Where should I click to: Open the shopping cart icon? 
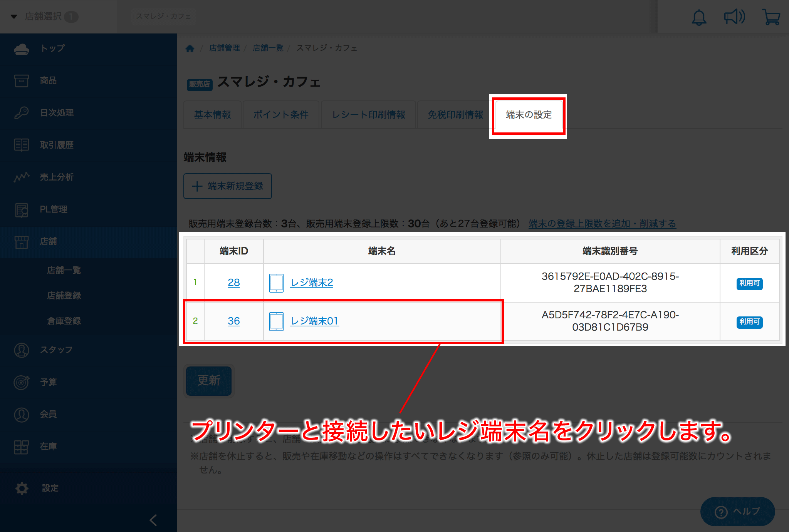click(x=771, y=17)
